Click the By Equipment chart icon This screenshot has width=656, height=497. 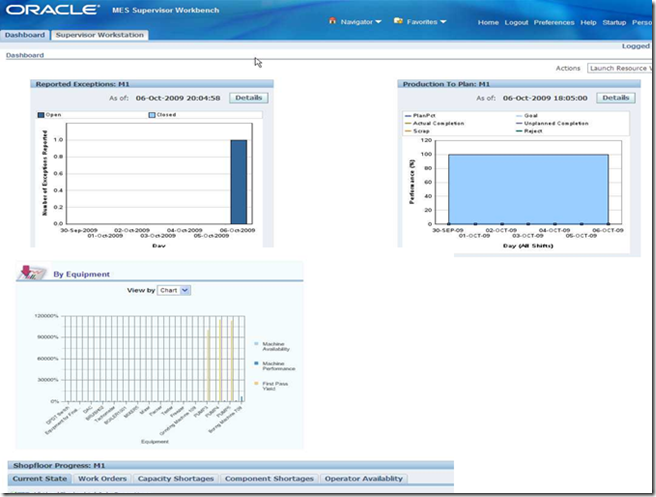click(32, 272)
